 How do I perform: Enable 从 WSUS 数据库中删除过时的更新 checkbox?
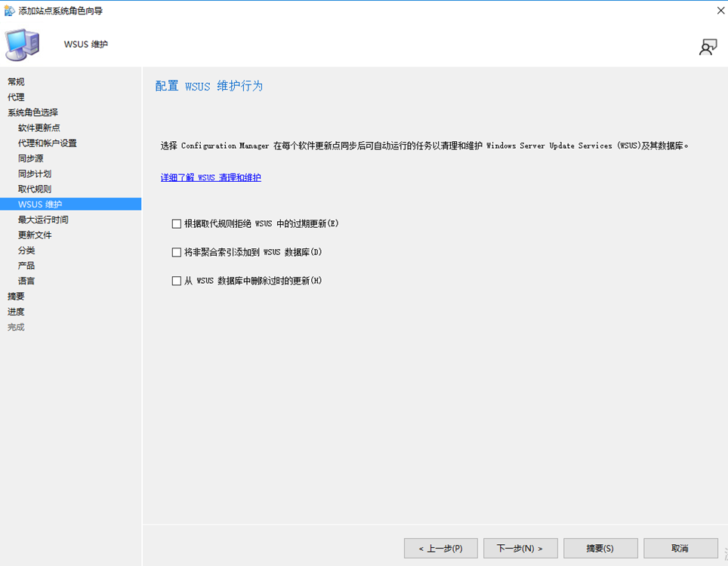click(x=177, y=281)
